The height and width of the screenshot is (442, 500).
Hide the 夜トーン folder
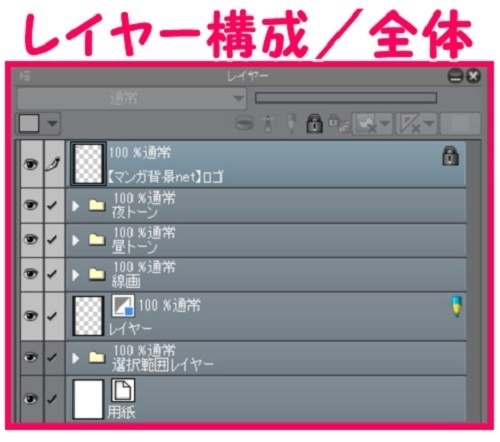coord(31,205)
